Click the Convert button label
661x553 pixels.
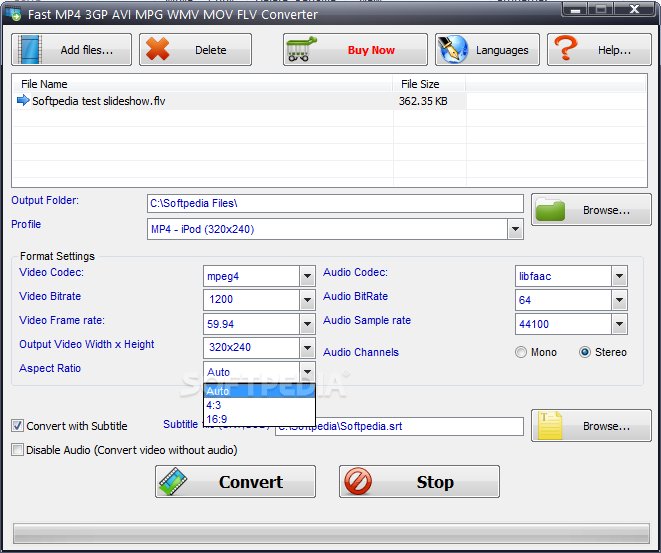point(251,482)
